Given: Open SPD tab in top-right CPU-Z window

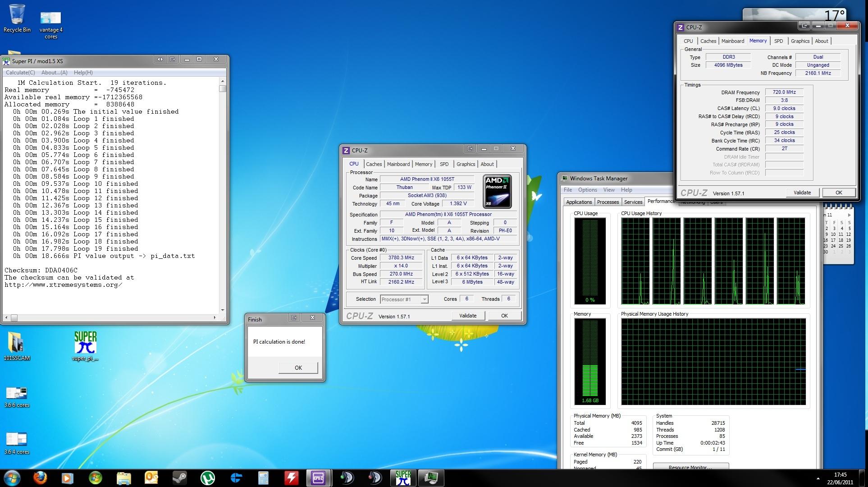Looking at the screenshot, I should pyautogui.click(x=779, y=41).
